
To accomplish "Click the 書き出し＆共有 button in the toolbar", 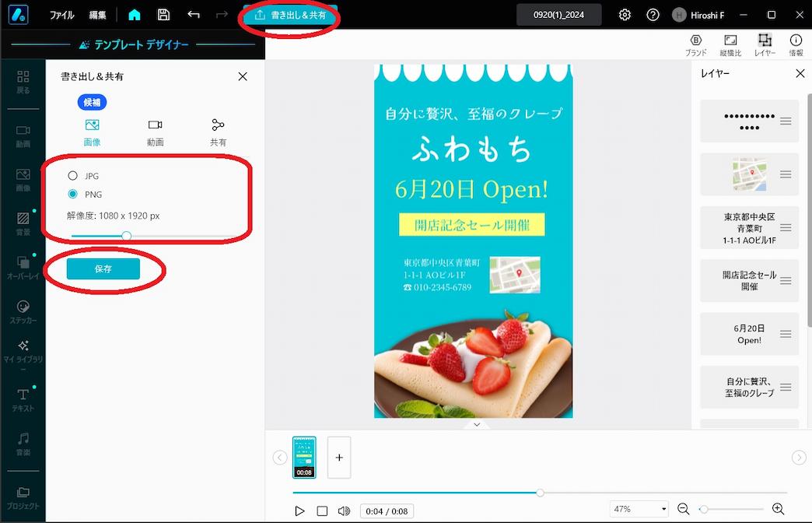I will pos(289,12).
